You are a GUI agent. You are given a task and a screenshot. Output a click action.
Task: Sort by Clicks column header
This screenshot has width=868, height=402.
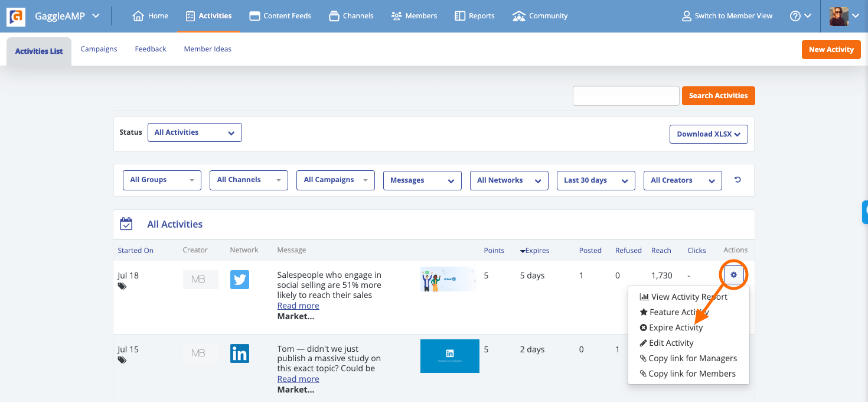click(x=696, y=251)
